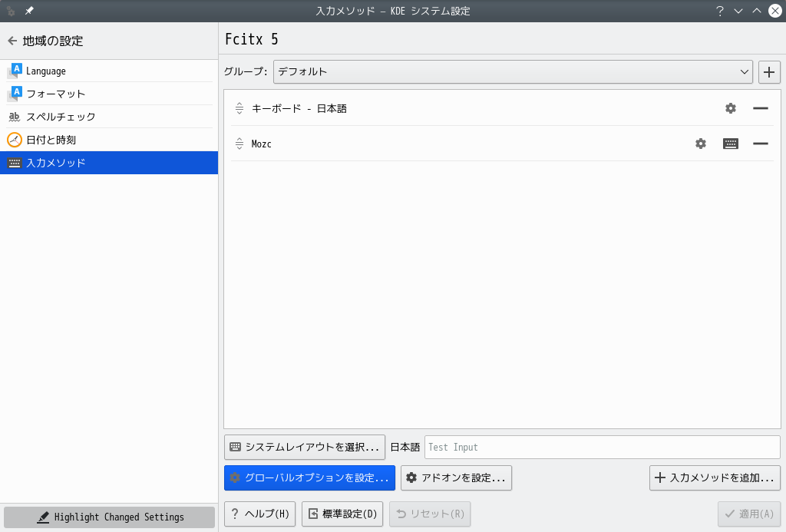Grab the drag handle of the Mozc row

point(239,144)
